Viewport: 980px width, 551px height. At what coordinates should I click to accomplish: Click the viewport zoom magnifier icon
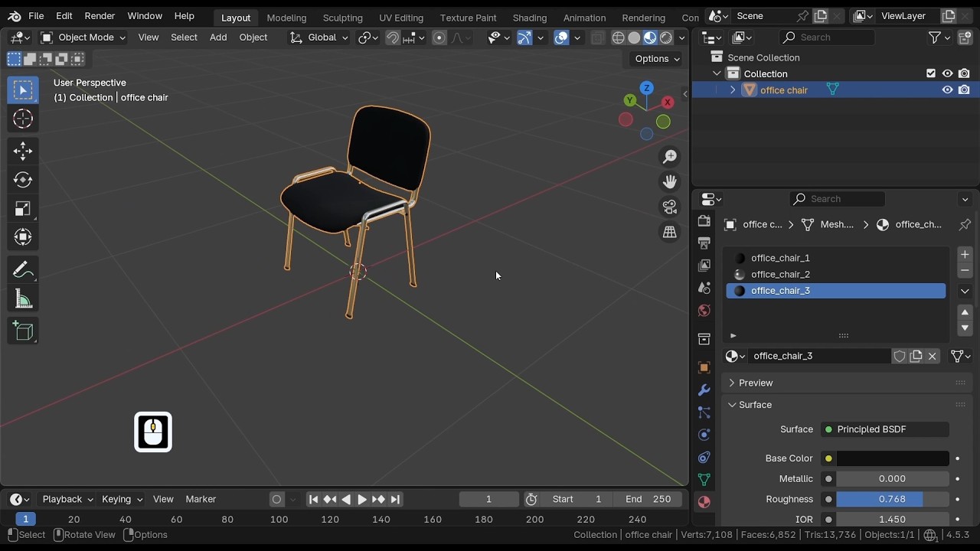click(x=670, y=157)
